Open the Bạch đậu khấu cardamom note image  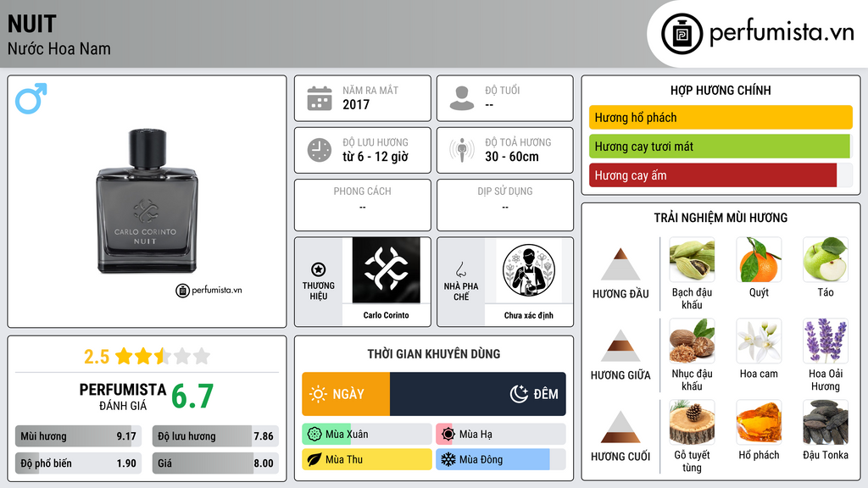pyautogui.click(x=692, y=259)
